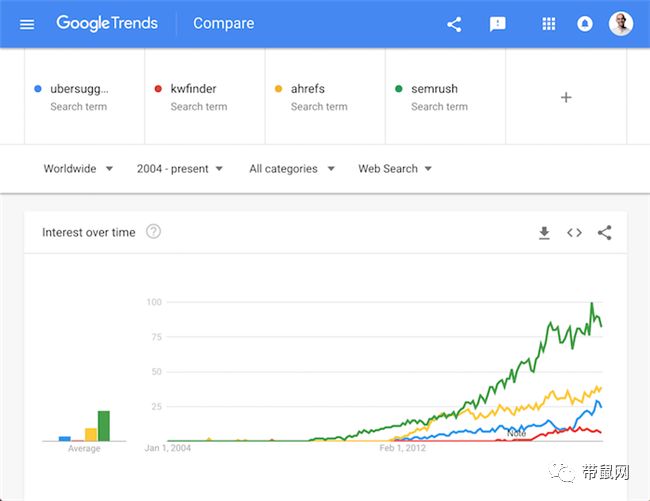Select the kwfinder search term box
The width and height of the screenshot is (650, 501).
point(205,97)
